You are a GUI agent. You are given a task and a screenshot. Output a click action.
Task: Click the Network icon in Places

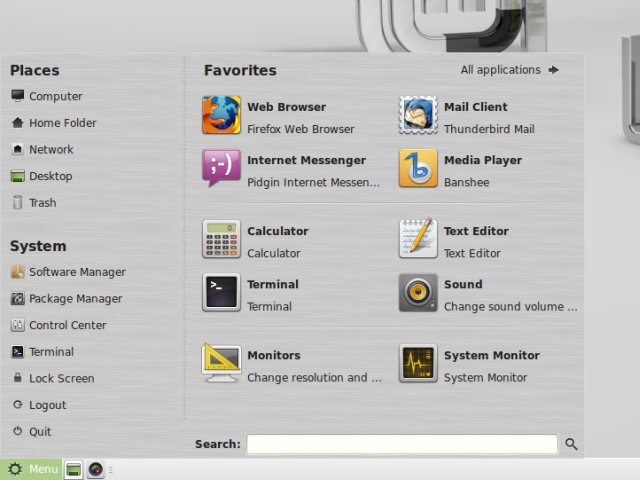click(18, 149)
